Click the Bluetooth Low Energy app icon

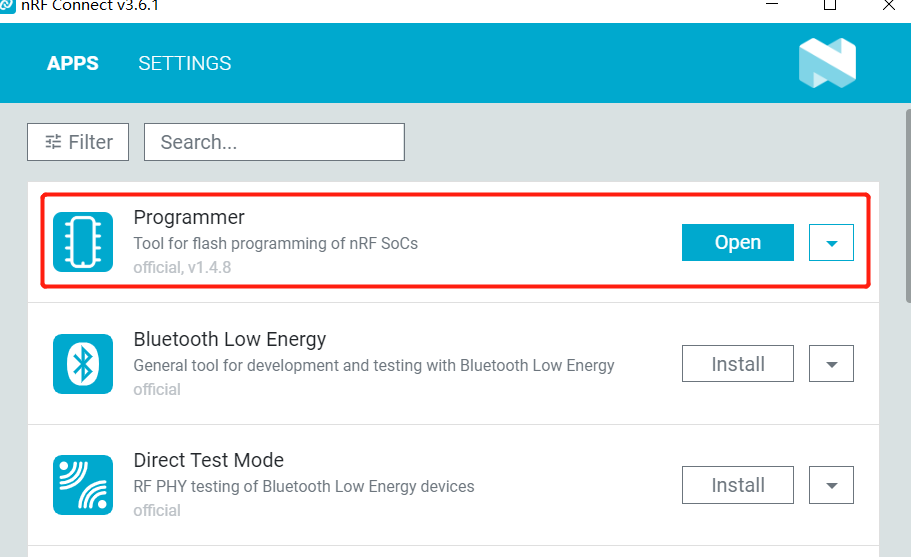pos(83,364)
